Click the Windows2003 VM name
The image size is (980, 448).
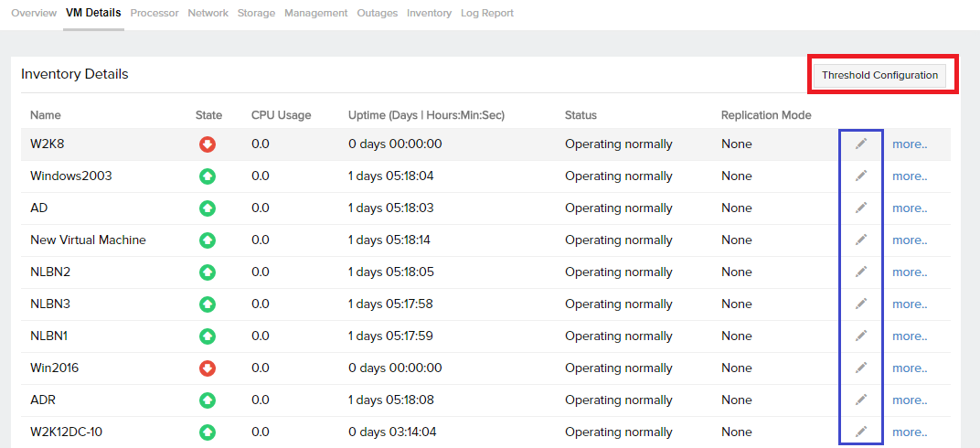tap(71, 176)
